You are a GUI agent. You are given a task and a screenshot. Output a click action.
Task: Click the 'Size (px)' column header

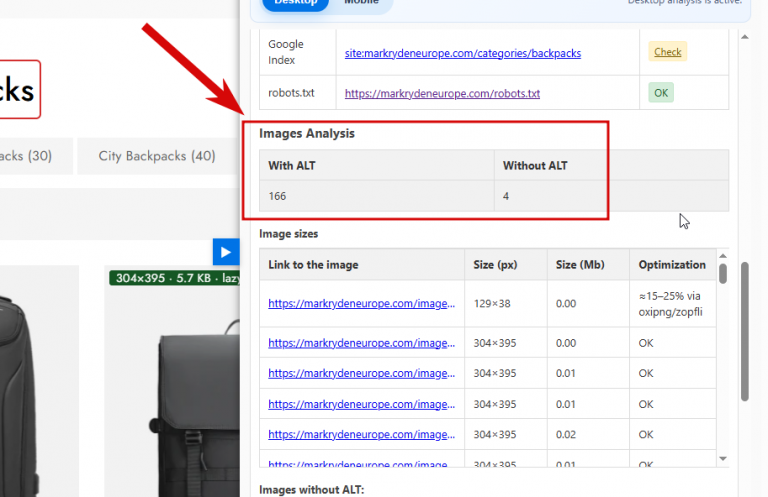(506, 264)
